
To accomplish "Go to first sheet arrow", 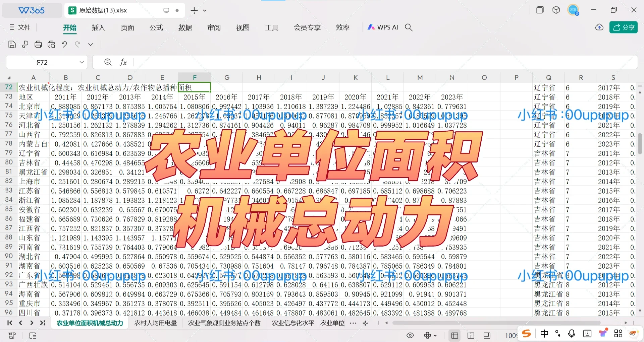I will [x=10, y=323].
